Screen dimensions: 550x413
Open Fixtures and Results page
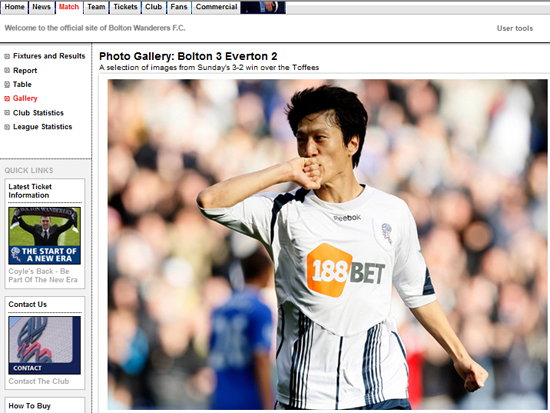pyautogui.click(x=49, y=56)
